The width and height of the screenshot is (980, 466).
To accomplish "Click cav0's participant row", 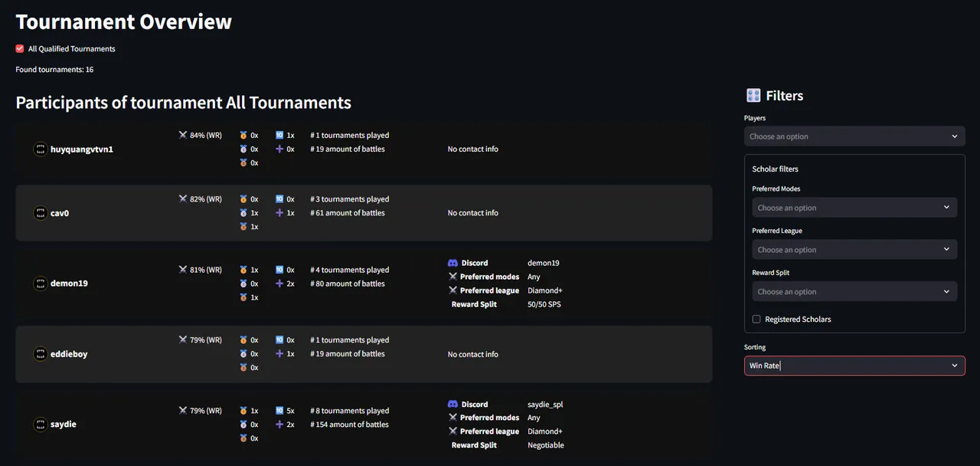I will pos(364,213).
